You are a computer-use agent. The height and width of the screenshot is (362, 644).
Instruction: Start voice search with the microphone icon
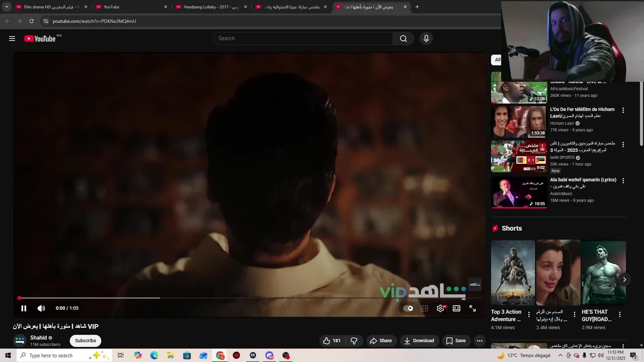click(x=426, y=39)
